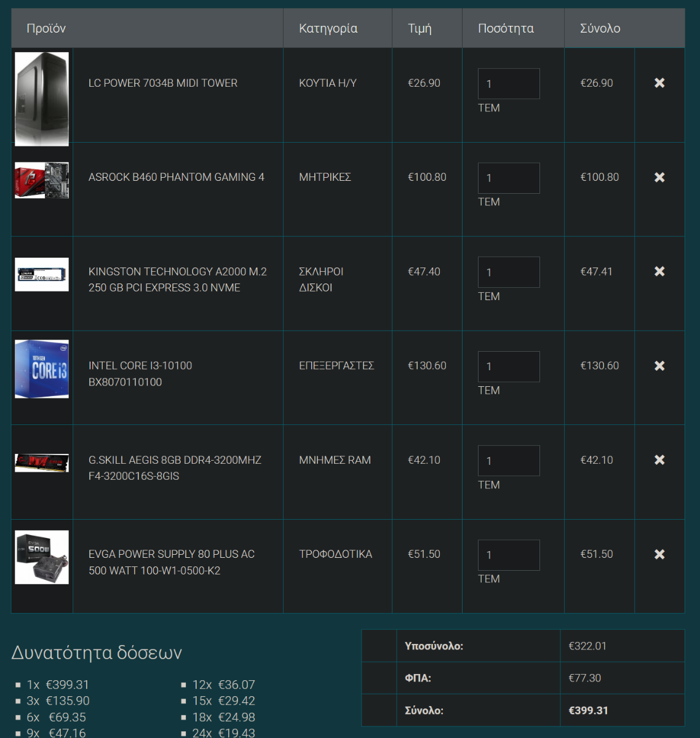Select the 6x €69.35 installment option
Image resolution: width=700 pixels, height=738 pixels.
coord(56,717)
